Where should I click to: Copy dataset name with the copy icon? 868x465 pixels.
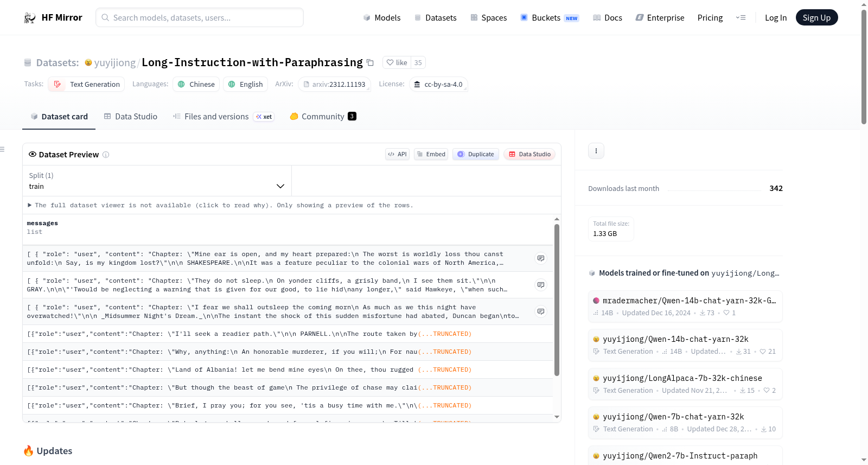click(x=370, y=62)
